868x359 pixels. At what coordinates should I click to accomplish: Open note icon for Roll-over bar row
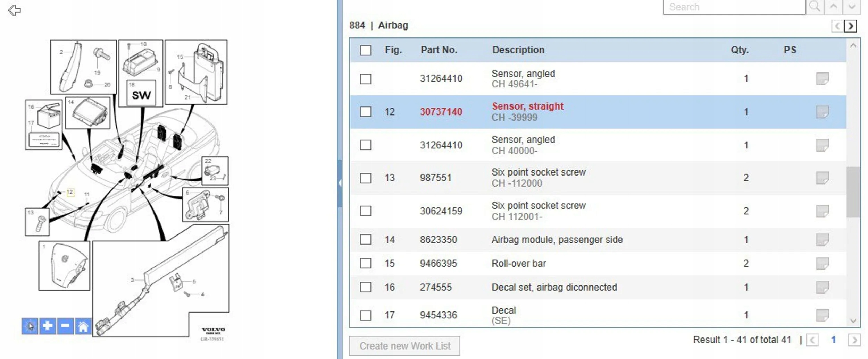click(x=822, y=264)
